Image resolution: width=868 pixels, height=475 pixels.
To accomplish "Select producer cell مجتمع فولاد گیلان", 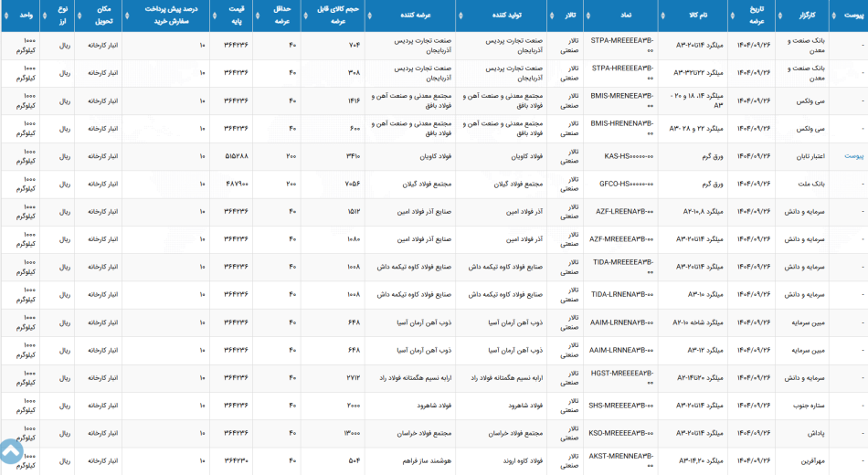I will click(502, 185).
